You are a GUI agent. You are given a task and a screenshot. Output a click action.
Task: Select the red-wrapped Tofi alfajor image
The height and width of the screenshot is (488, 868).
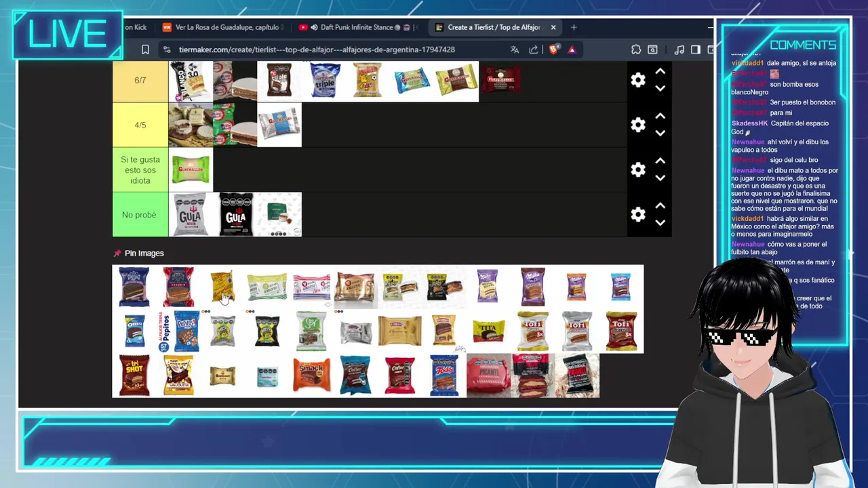point(621,331)
